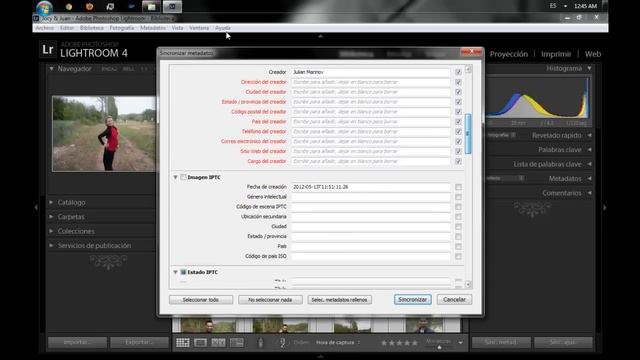
Task: Uncheck the Ciudad del creador checkbox
Action: tap(458, 92)
